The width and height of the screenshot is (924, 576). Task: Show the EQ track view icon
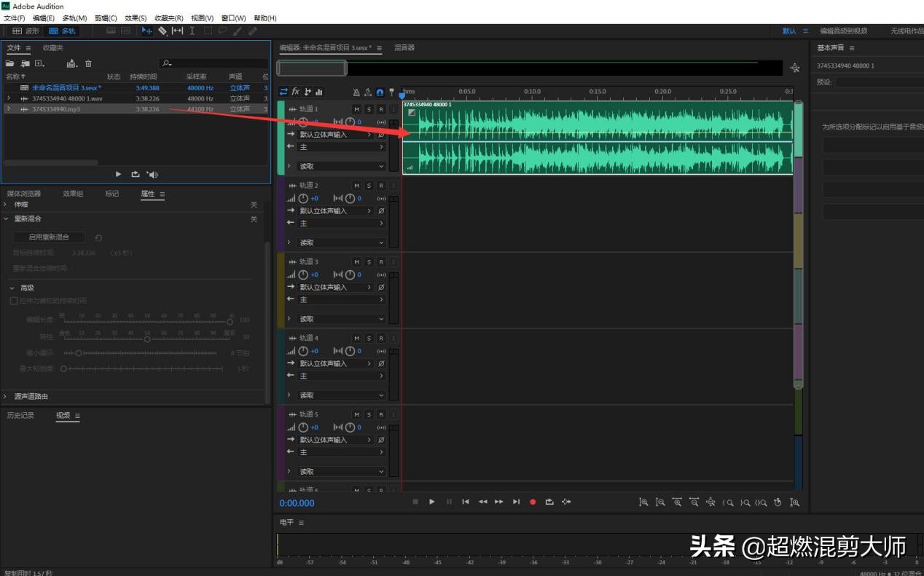click(319, 92)
